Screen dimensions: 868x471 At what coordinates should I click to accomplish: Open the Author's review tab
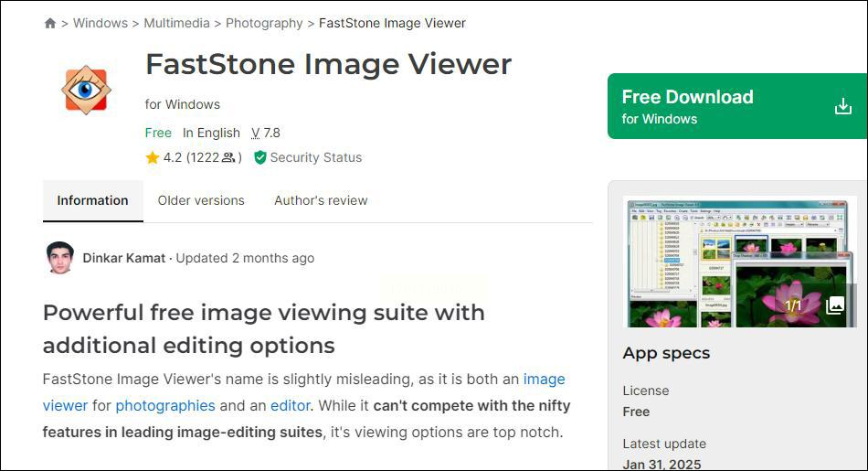(x=321, y=200)
